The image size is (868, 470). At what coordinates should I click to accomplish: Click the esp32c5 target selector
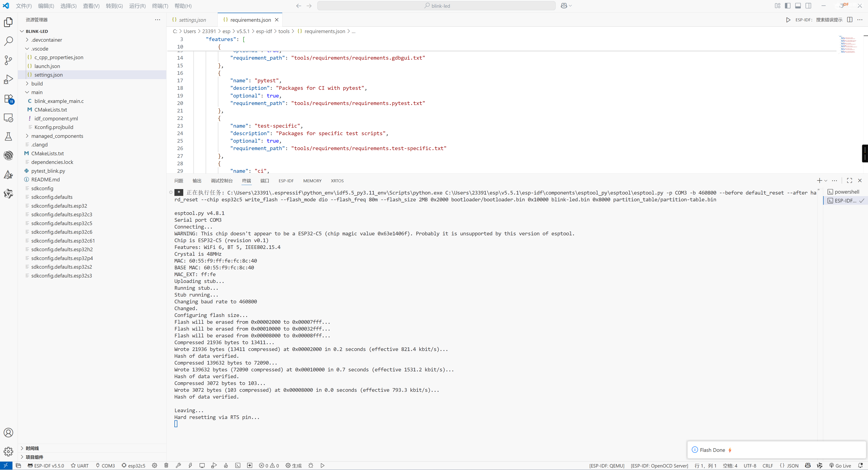(x=133, y=465)
